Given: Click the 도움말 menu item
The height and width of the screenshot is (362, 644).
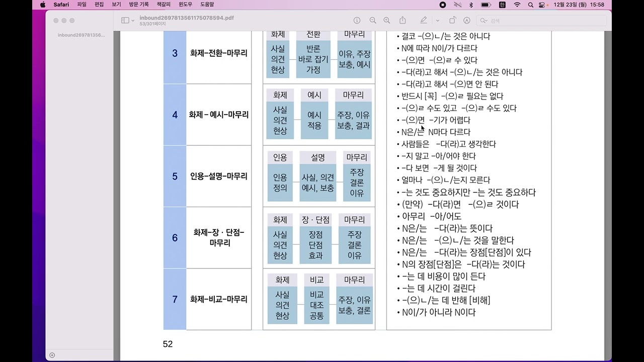Looking at the screenshot, I should (207, 5).
